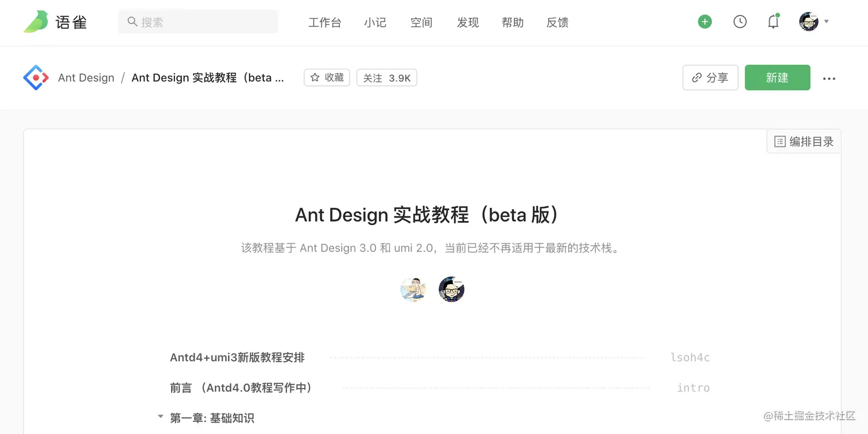Image resolution: width=868 pixels, height=434 pixels.
Task: Click 编排目录 button
Action: click(x=804, y=141)
